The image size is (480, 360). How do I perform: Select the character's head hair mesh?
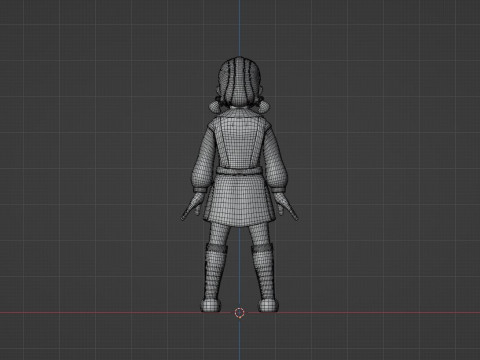tap(239, 81)
